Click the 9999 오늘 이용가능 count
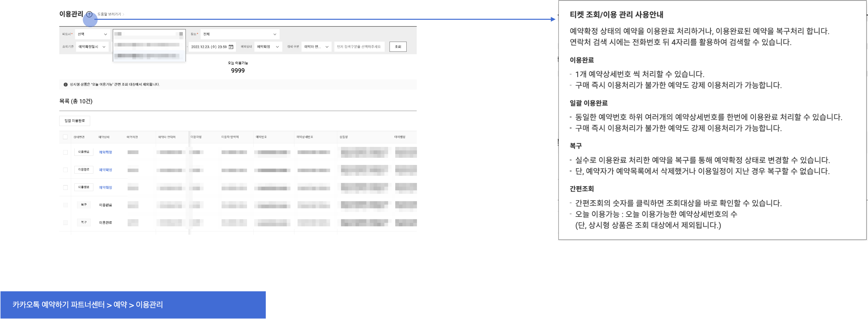The width and height of the screenshot is (868, 319). tap(238, 70)
